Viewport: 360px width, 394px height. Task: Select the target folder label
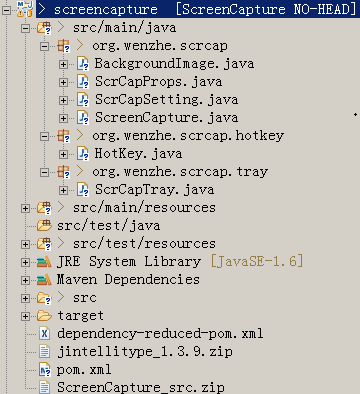[80, 316]
